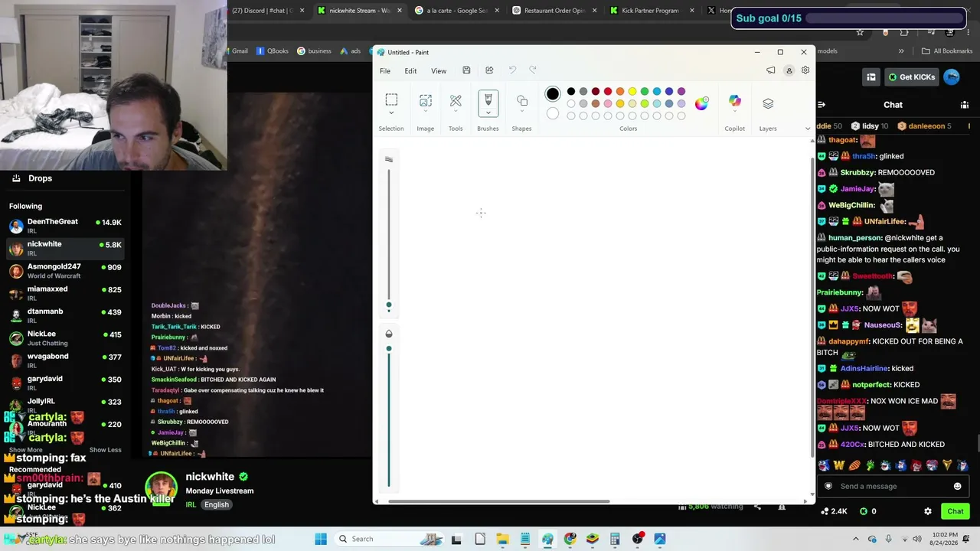Switch to the Kick Partner Program tab
The height and width of the screenshot is (551, 980).
[652, 11]
